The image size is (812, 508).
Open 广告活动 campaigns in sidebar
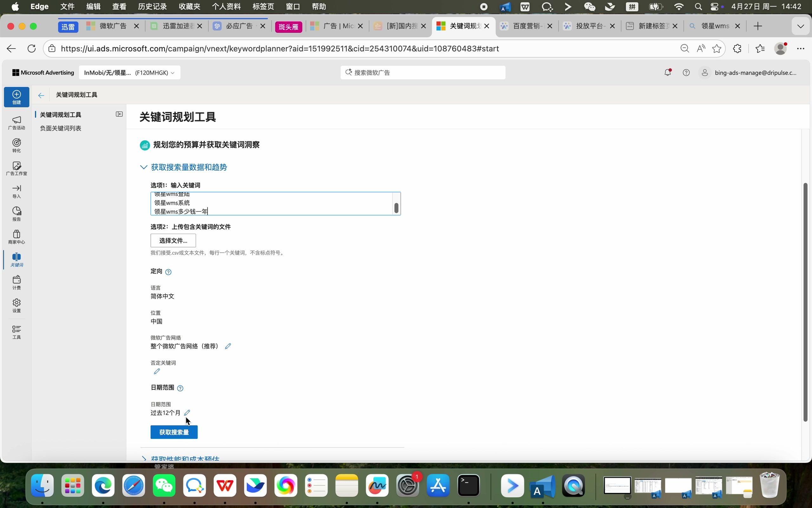tap(16, 123)
